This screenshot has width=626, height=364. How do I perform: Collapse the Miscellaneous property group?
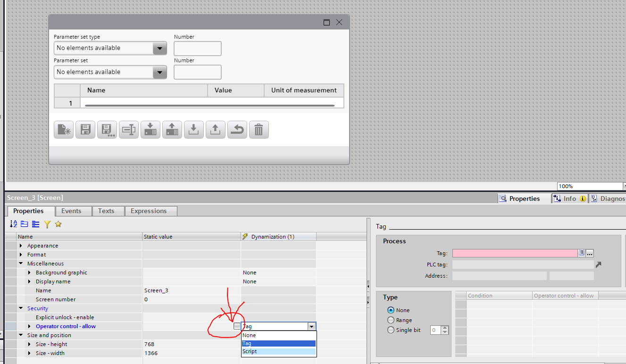click(21, 264)
